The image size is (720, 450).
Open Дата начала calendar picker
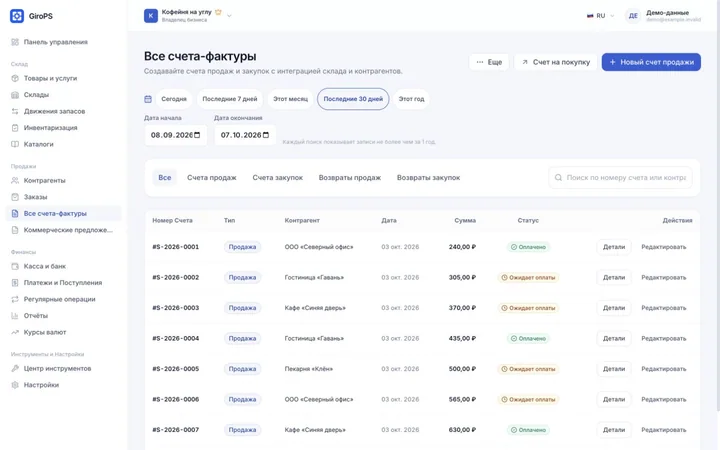pos(197,135)
